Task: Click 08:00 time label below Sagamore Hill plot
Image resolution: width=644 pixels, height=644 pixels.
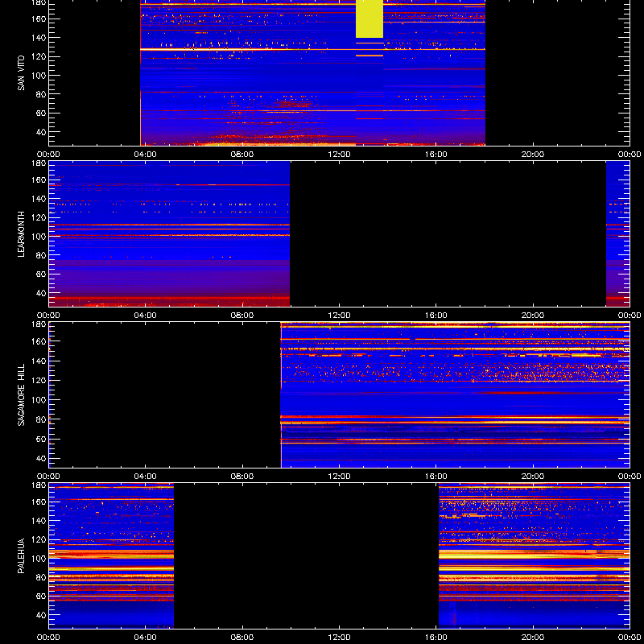Action: click(242, 477)
